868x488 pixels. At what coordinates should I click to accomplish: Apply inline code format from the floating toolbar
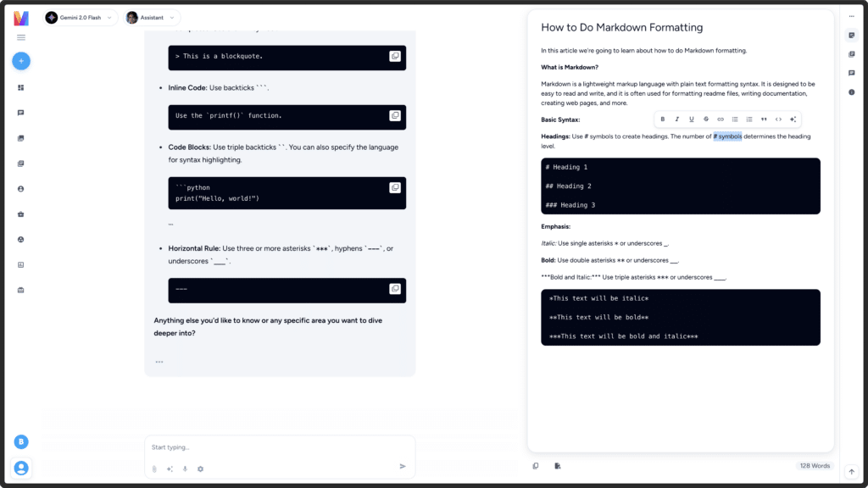click(x=778, y=119)
